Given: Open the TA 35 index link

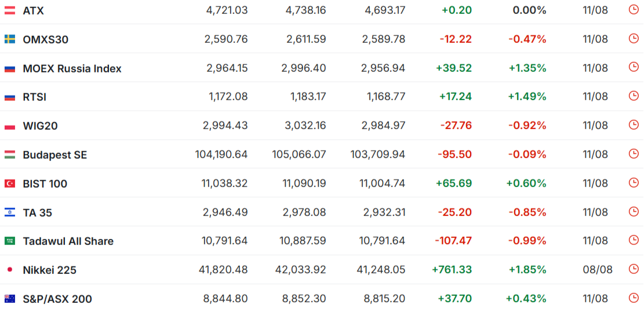Looking at the screenshot, I should [37, 213].
